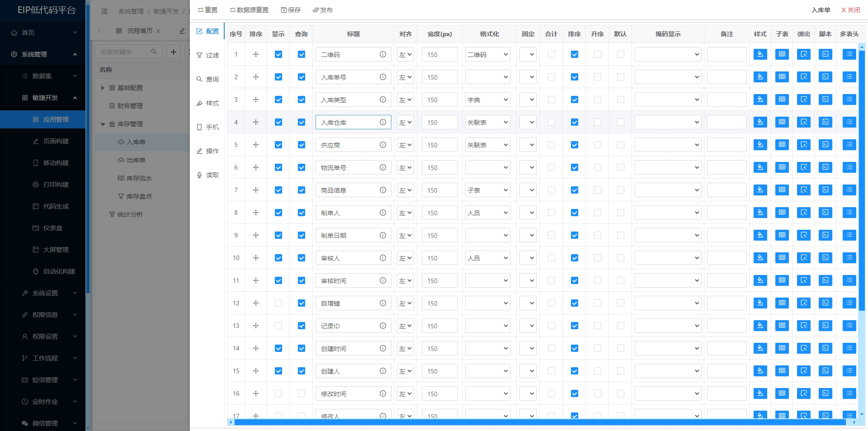This screenshot has width=868, height=431.
Task: Click the multi-header icon in row 9 (制单日期)
Action: tap(849, 235)
